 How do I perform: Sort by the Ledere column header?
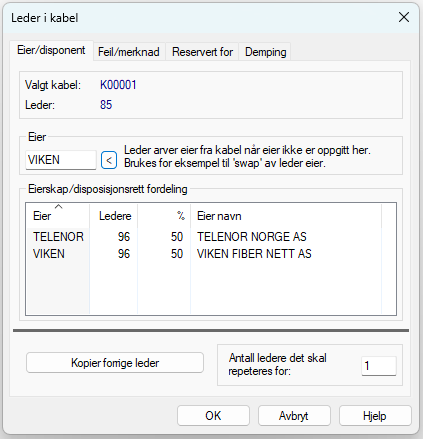point(114,216)
